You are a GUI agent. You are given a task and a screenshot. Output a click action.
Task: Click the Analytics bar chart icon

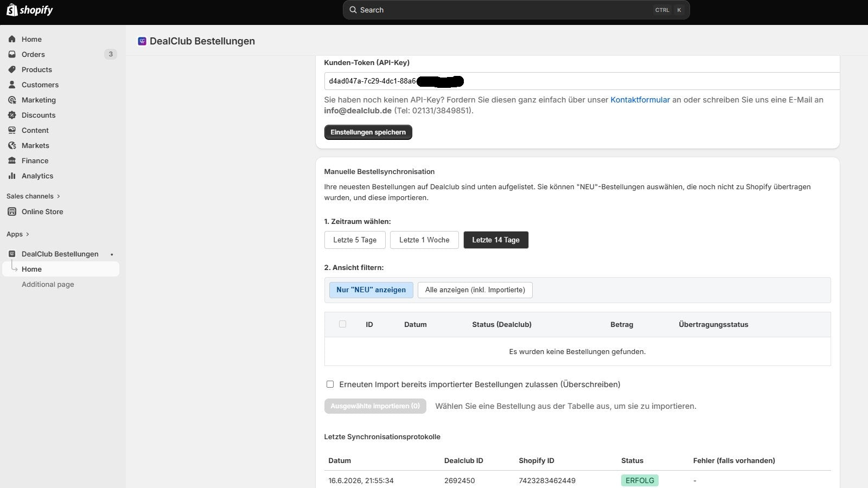(x=12, y=176)
